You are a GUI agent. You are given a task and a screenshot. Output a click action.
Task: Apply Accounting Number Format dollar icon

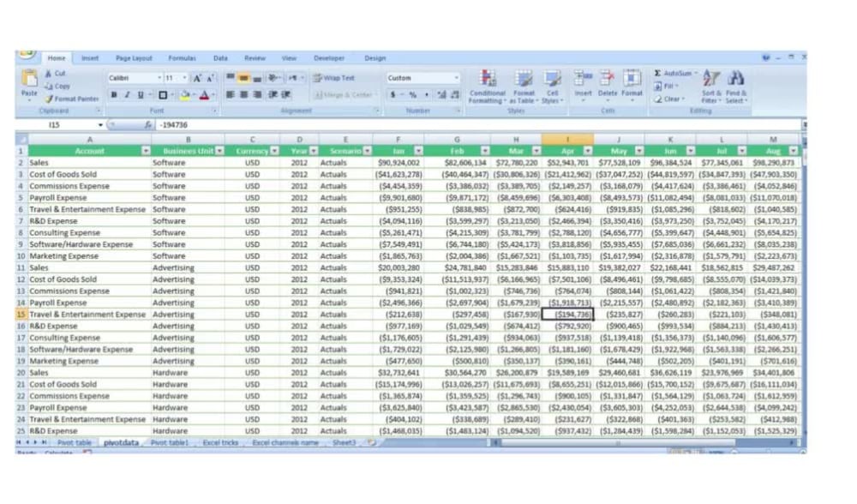click(x=393, y=95)
